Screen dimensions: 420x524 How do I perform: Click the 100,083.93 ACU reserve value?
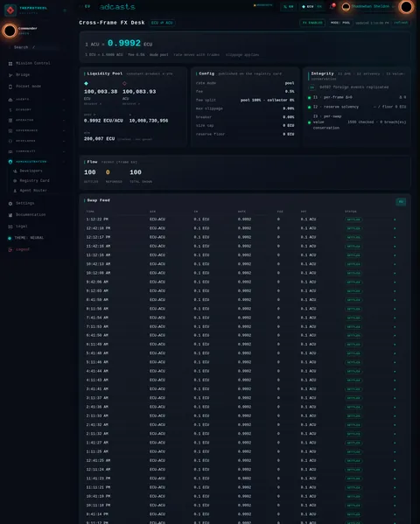click(x=139, y=92)
